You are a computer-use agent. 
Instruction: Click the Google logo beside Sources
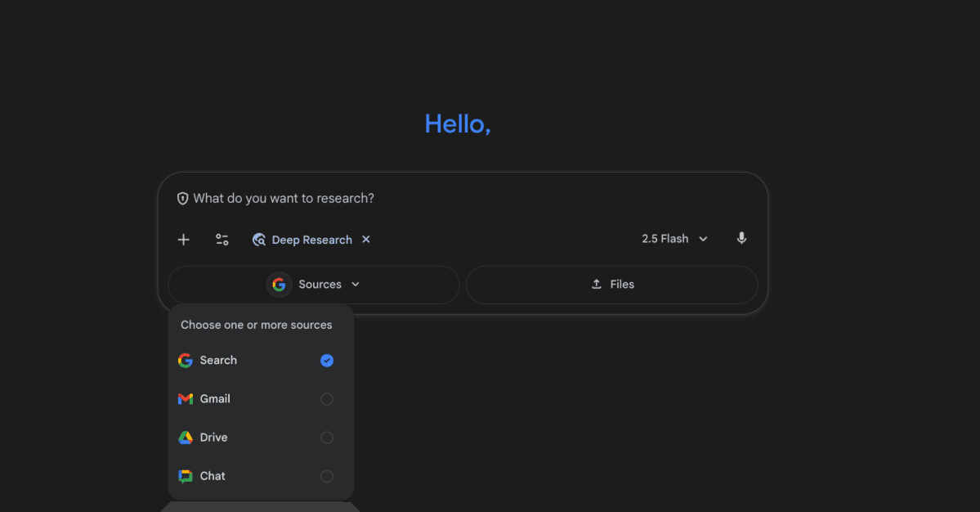point(280,285)
